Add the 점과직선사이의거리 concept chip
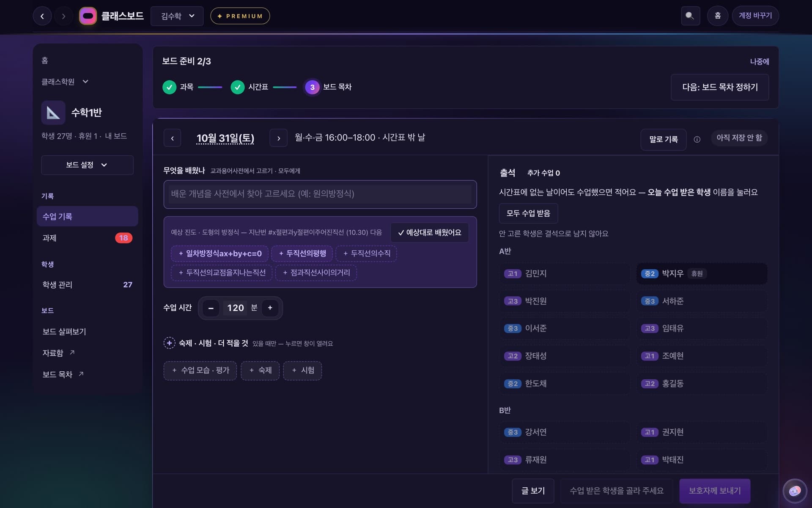Image resolution: width=812 pixels, height=508 pixels. pyautogui.click(x=316, y=273)
